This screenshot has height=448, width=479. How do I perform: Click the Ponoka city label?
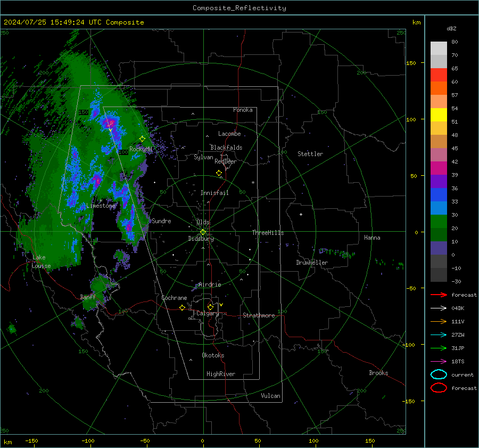(x=243, y=110)
